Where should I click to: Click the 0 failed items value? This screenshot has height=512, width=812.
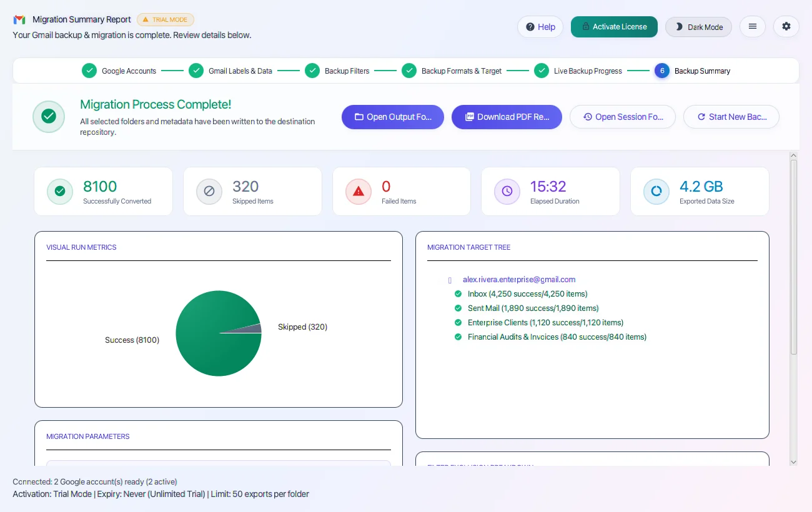[386, 187]
